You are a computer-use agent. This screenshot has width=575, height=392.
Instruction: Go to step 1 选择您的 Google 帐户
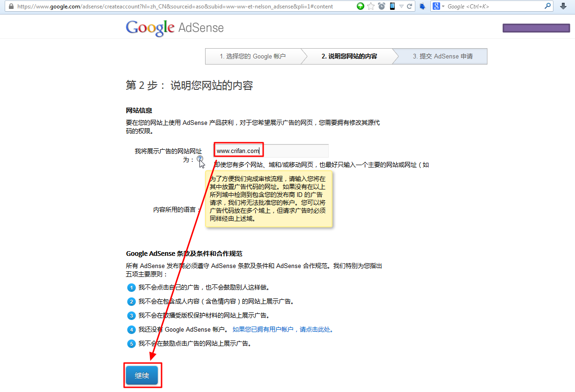[x=253, y=56]
